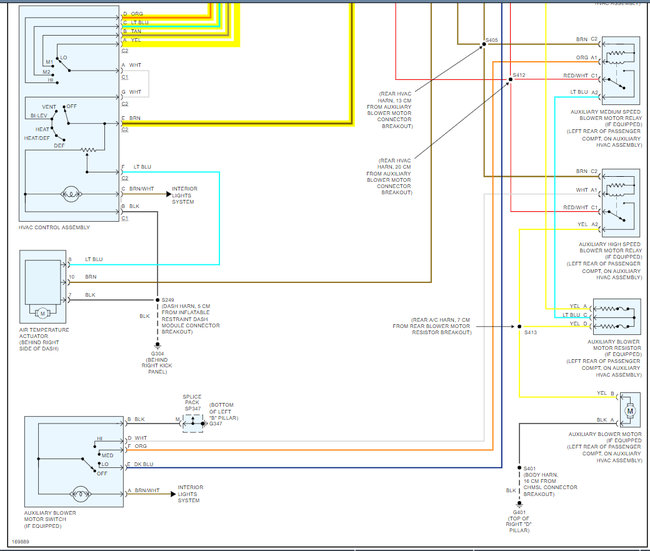Click the arrowhead pointing to upper Interior Lights System
Viewport: 650px width, 551px height.
[168, 194]
